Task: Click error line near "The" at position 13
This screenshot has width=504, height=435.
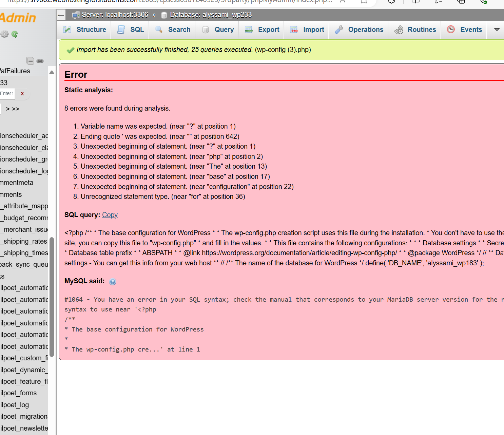Action: click(x=174, y=166)
